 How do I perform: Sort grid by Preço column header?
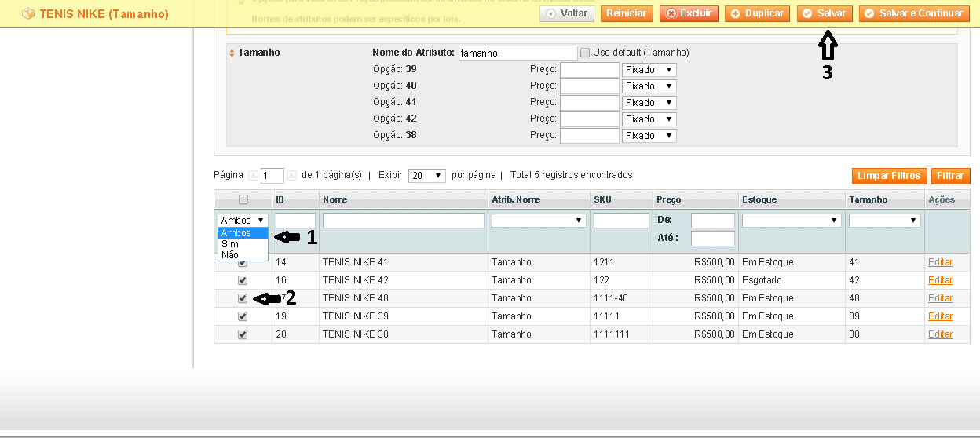click(669, 199)
